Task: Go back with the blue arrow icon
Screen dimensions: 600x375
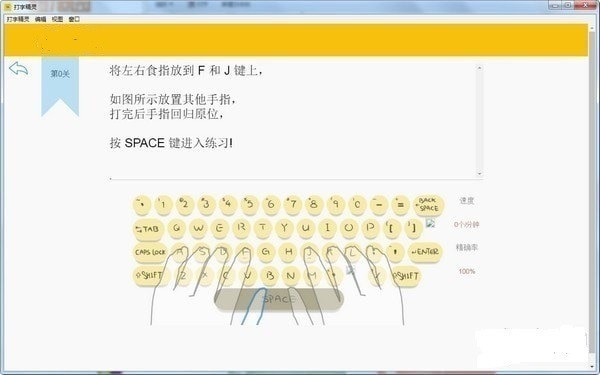Action: (x=18, y=69)
